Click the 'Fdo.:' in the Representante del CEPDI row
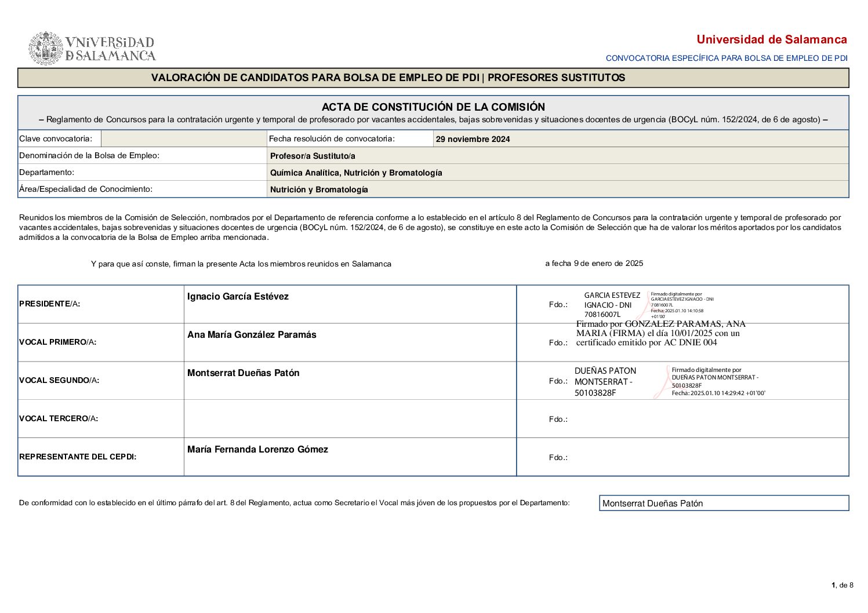 pyautogui.click(x=558, y=457)
